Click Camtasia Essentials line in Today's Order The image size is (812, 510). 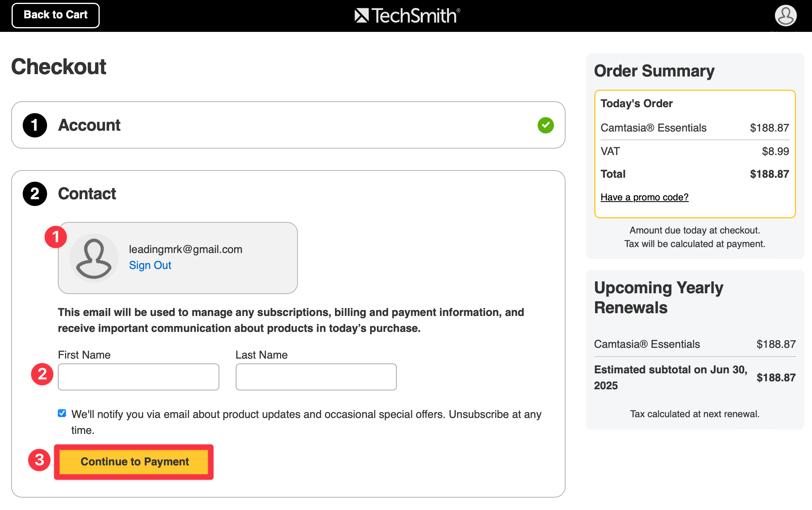(x=695, y=128)
